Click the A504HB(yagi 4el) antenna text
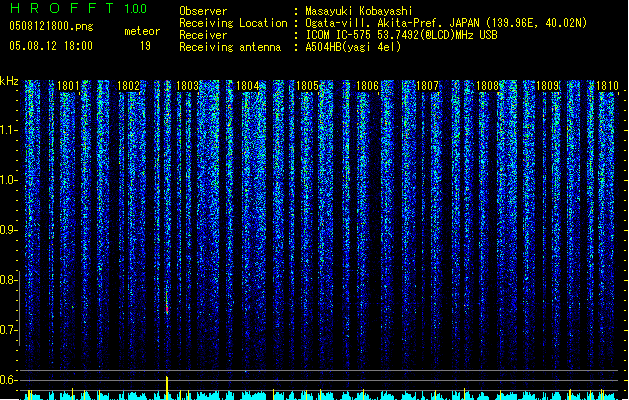The width and height of the screenshot is (629, 400). pyautogui.click(x=353, y=47)
